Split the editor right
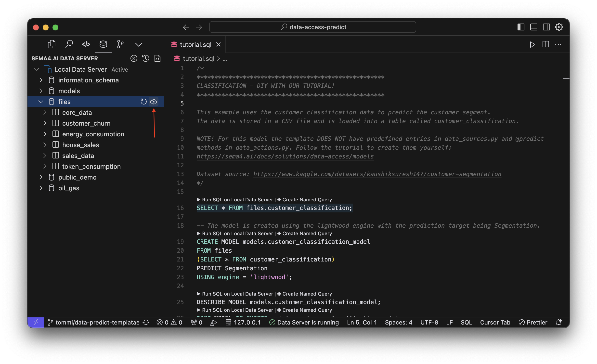This screenshot has width=597, height=364. (545, 44)
